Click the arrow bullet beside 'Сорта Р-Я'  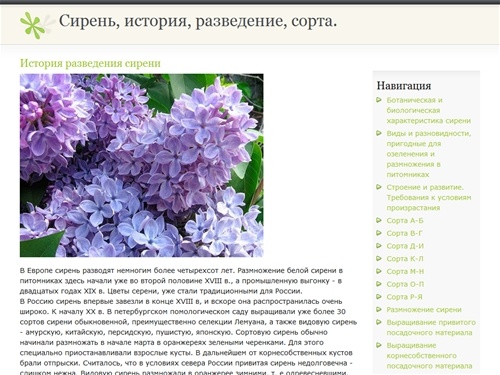click(379, 296)
